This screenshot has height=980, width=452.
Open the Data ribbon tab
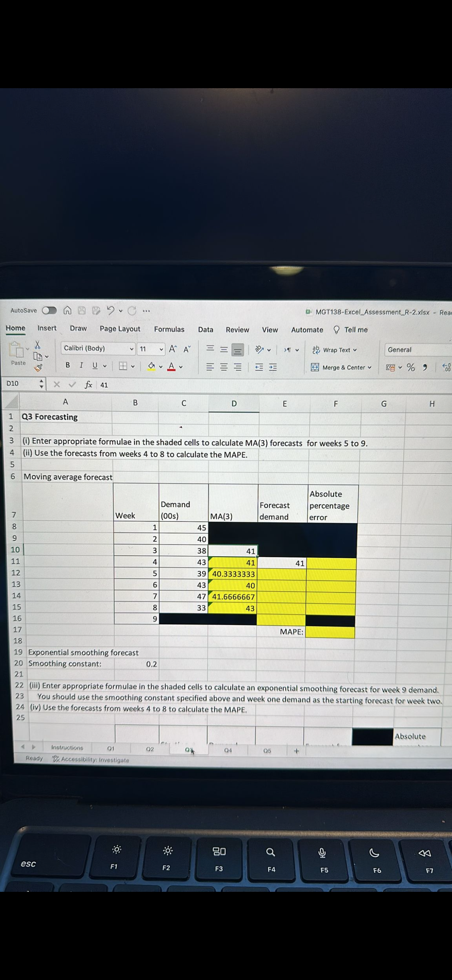click(205, 329)
